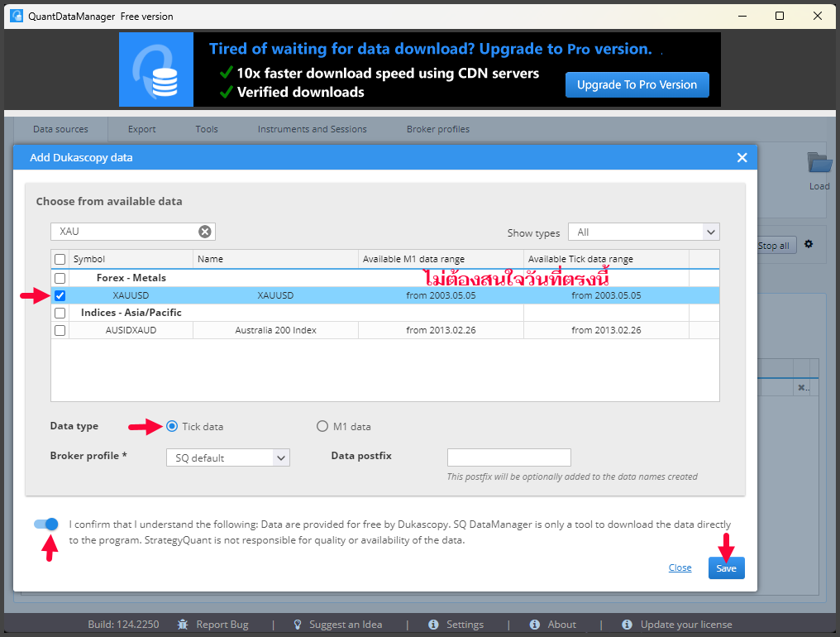Click the QuantDataManager app icon in title bar
Viewport: 840px width, 637px height.
[x=17, y=16]
